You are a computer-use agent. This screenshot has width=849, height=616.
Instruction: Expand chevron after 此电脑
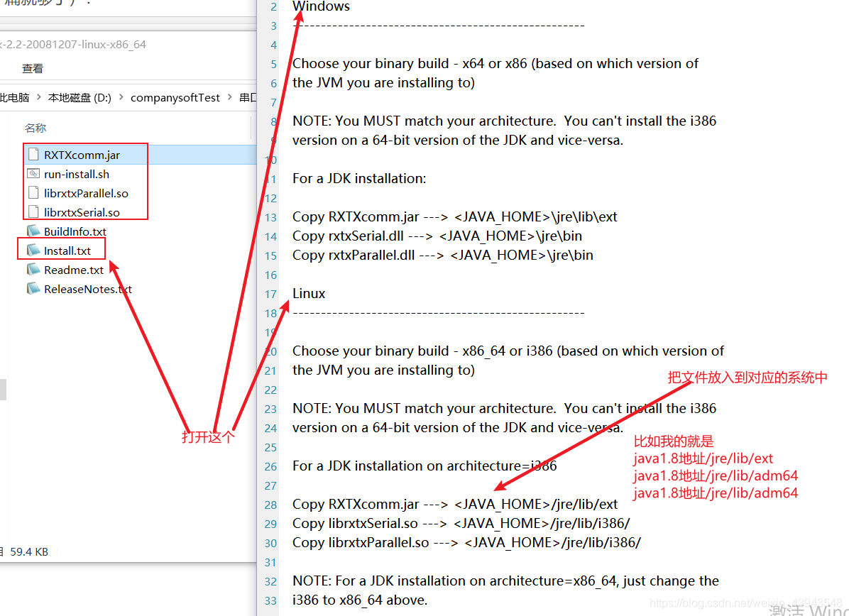coord(39,97)
